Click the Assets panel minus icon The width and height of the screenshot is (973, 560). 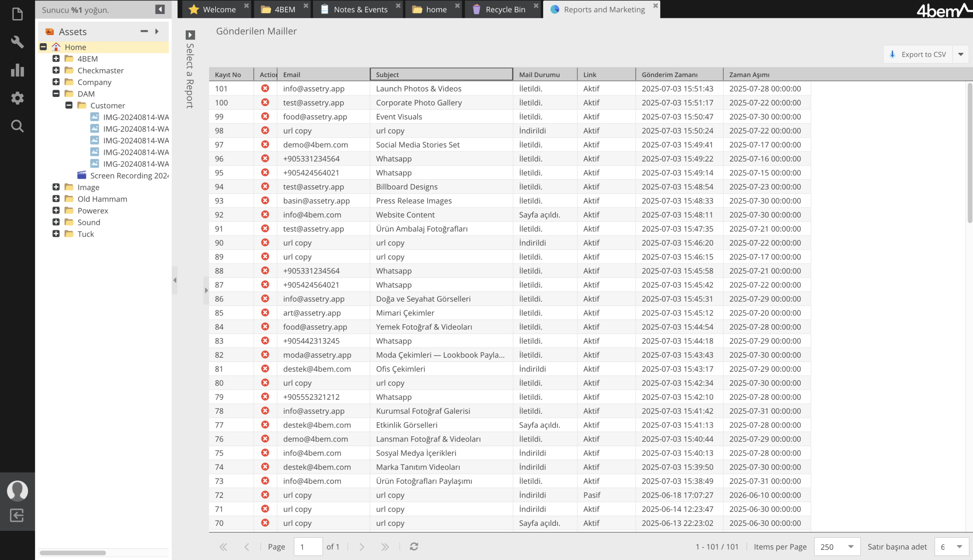coord(144,31)
